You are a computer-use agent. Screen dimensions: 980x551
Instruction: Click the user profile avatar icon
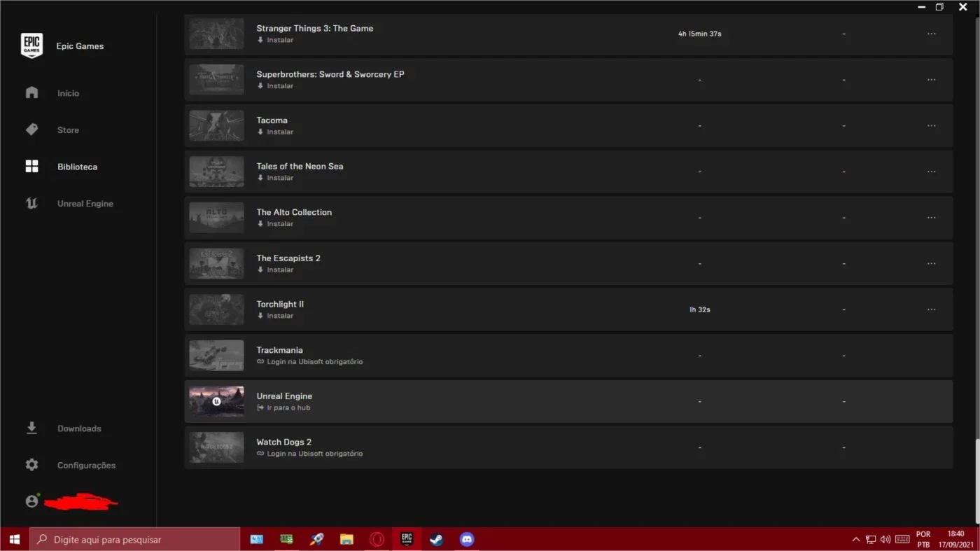tap(31, 501)
